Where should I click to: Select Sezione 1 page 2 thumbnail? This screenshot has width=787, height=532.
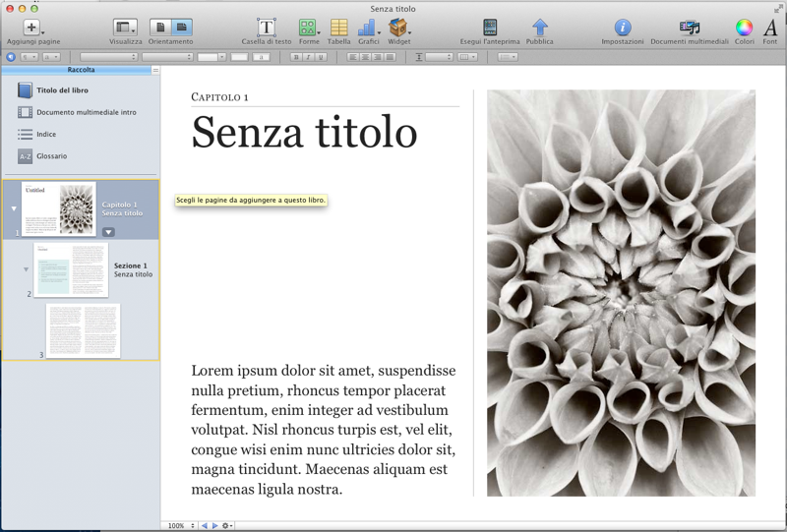pos(71,270)
